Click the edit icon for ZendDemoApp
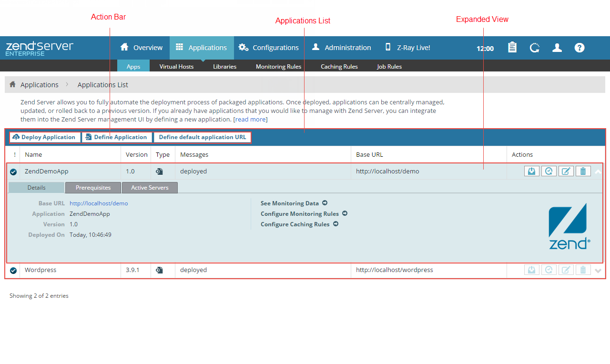The image size is (610, 364). (566, 171)
